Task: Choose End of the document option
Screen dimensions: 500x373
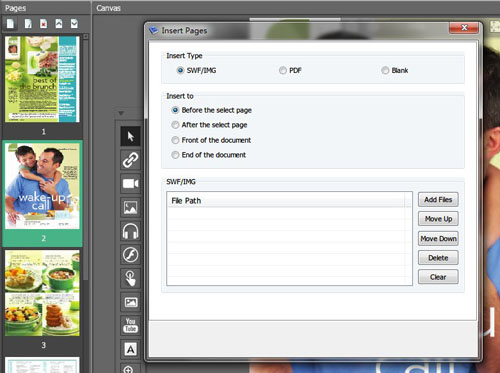Action: [x=175, y=155]
